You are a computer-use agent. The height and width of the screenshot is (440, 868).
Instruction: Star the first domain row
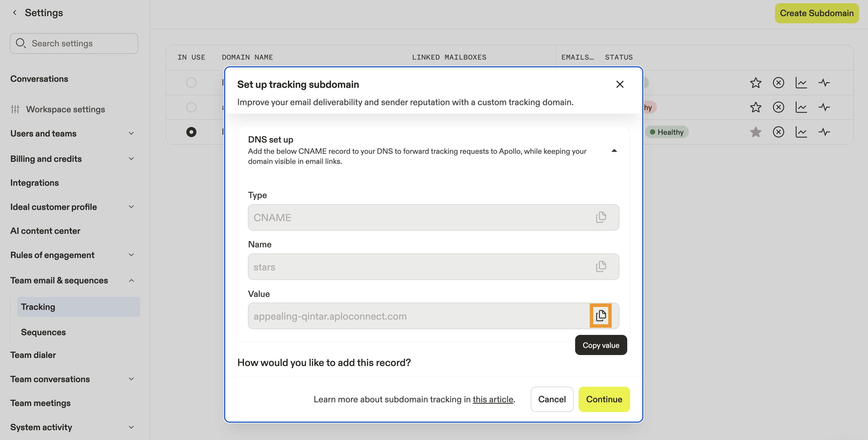(x=755, y=83)
